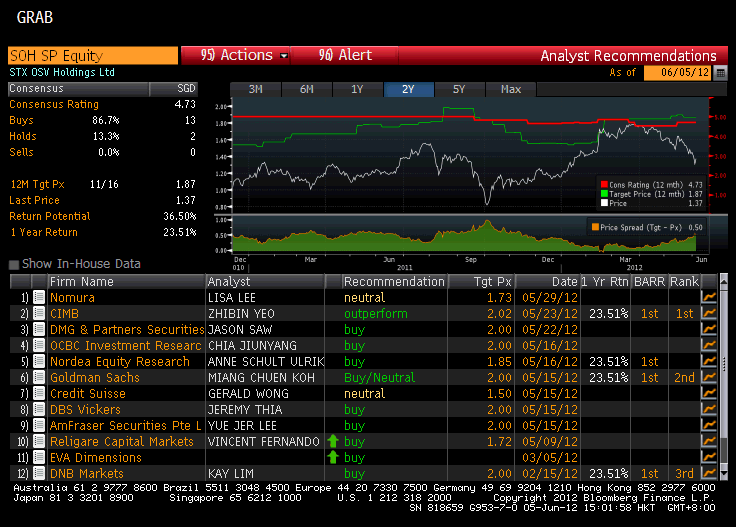Open the As of date calendar picker
Viewport: 736px width, 527px height.
pos(721,73)
